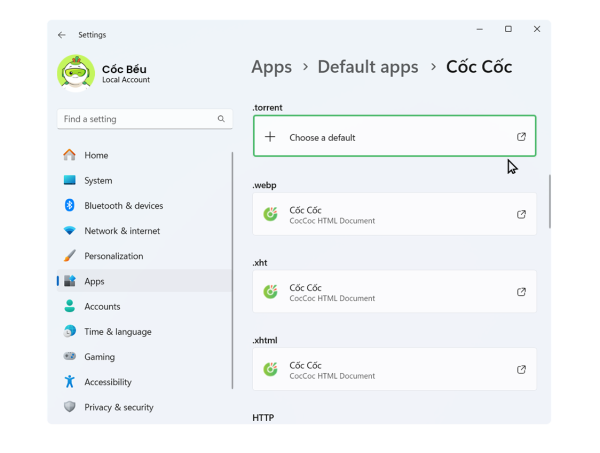
Task: Open Bluetooth & devices settings
Action: (x=145, y=206)
